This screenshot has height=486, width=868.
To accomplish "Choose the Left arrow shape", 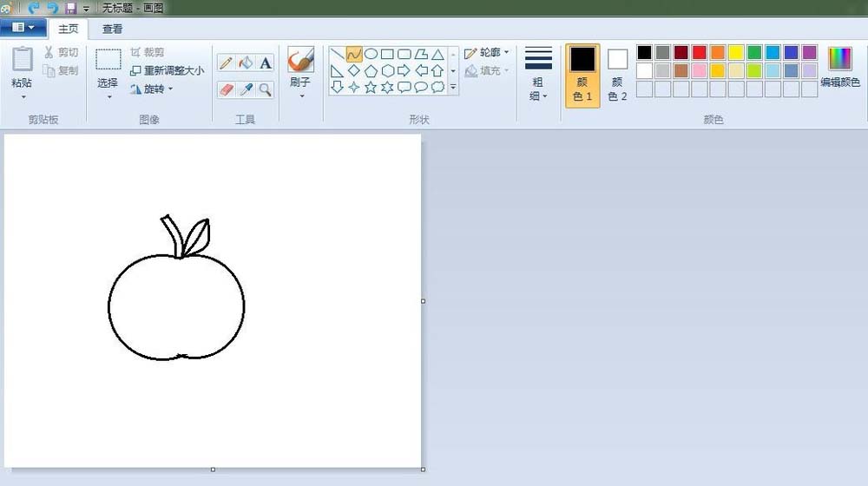I will click(x=421, y=71).
